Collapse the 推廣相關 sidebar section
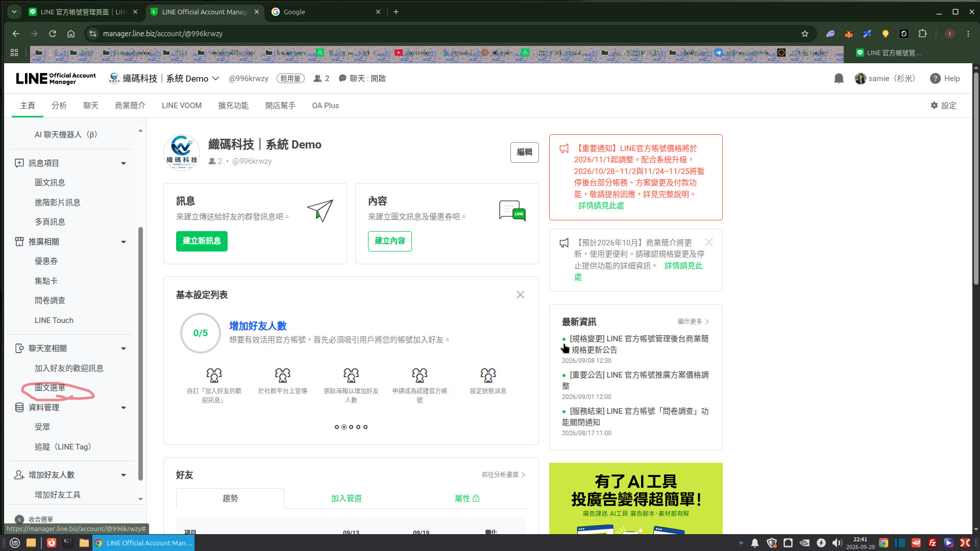The width and height of the screenshot is (980, 551). [x=124, y=242]
